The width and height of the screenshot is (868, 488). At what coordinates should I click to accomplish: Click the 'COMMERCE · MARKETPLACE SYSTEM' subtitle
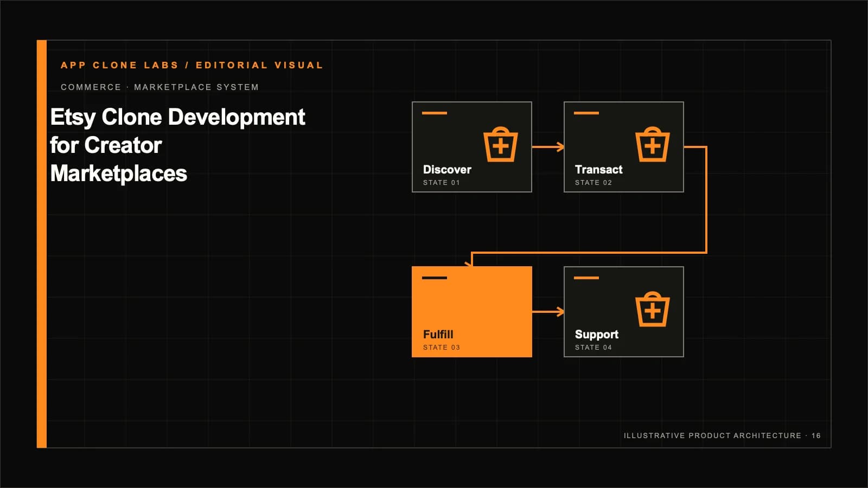159,87
